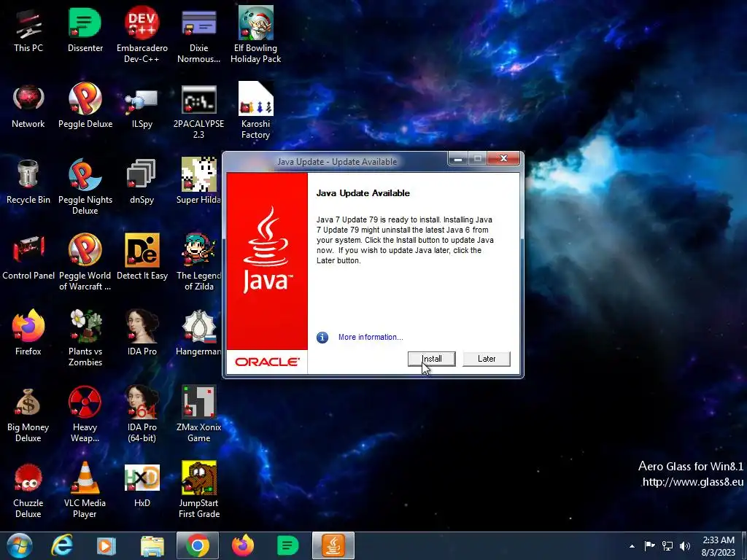This screenshot has width=747, height=560.
Task: Open Firefox from the taskbar
Action: pyautogui.click(x=243, y=545)
